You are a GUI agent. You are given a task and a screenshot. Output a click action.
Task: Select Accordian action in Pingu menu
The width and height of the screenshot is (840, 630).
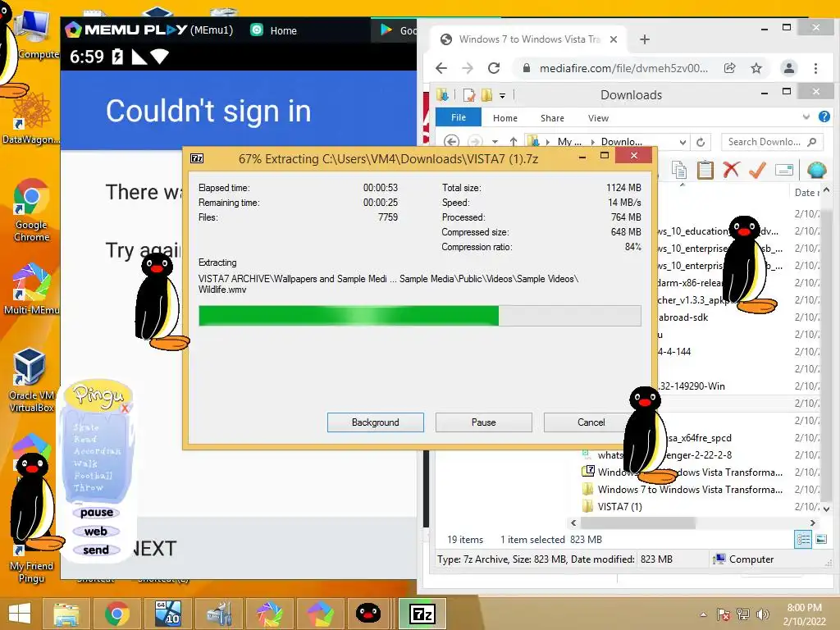click(x=97, y=451)
